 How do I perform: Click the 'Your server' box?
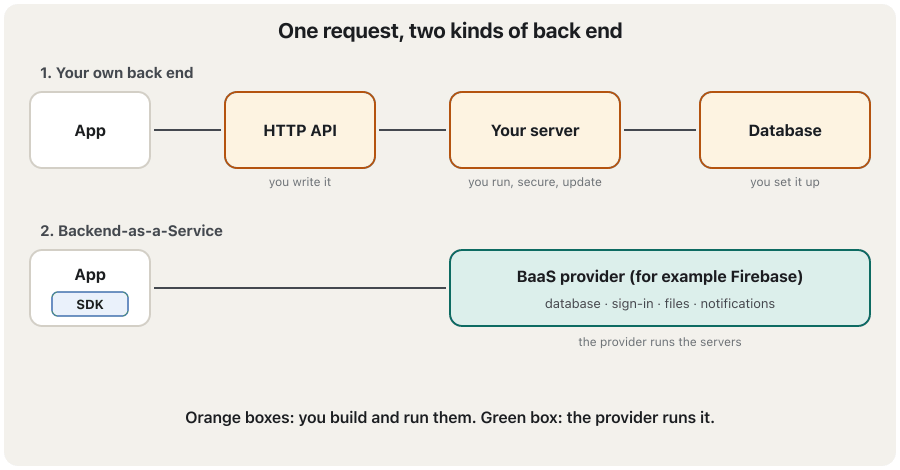point(535,130)
